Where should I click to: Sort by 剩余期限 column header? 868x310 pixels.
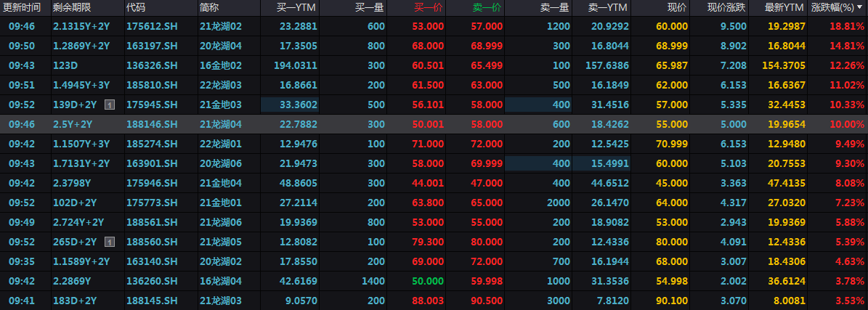[72, 8]
